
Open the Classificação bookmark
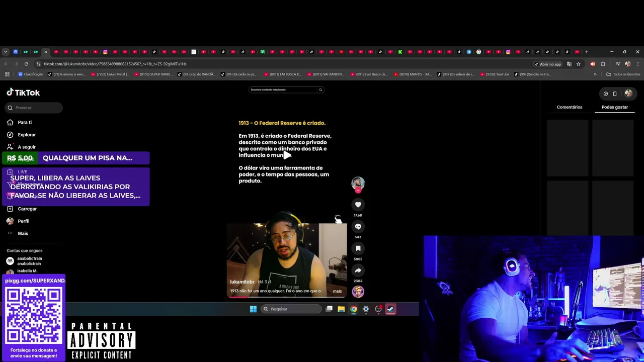[31, 74]
